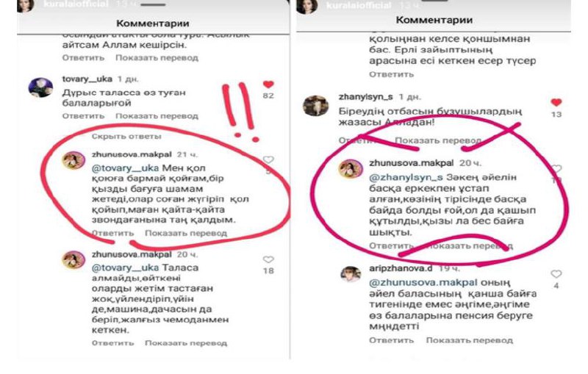This screenshot has height=374, width=588.
Task: Open @zhunusova.makpal mention link
Action: (423, 283)
